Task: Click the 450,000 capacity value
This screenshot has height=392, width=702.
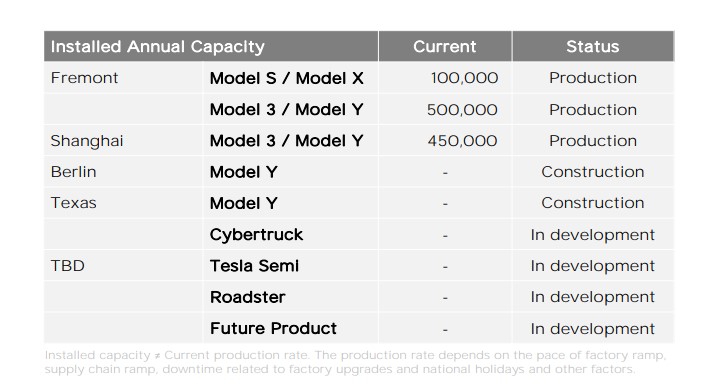Action: point(462,141)
